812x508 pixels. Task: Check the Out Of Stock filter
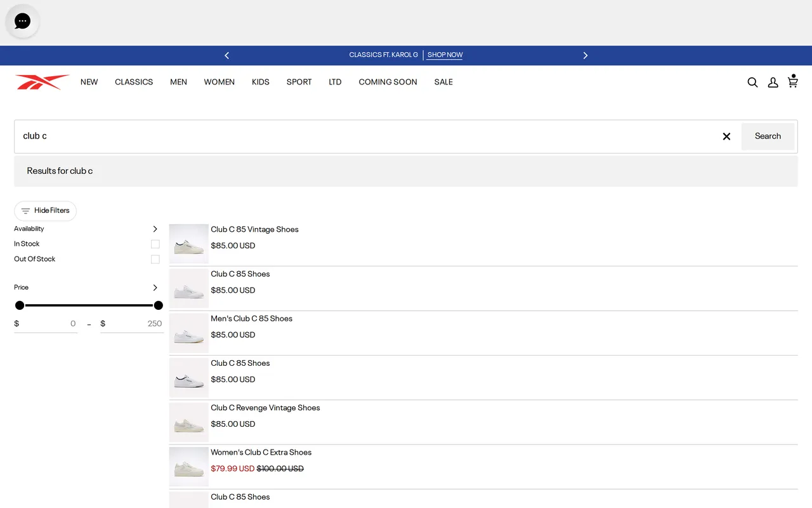155,259
